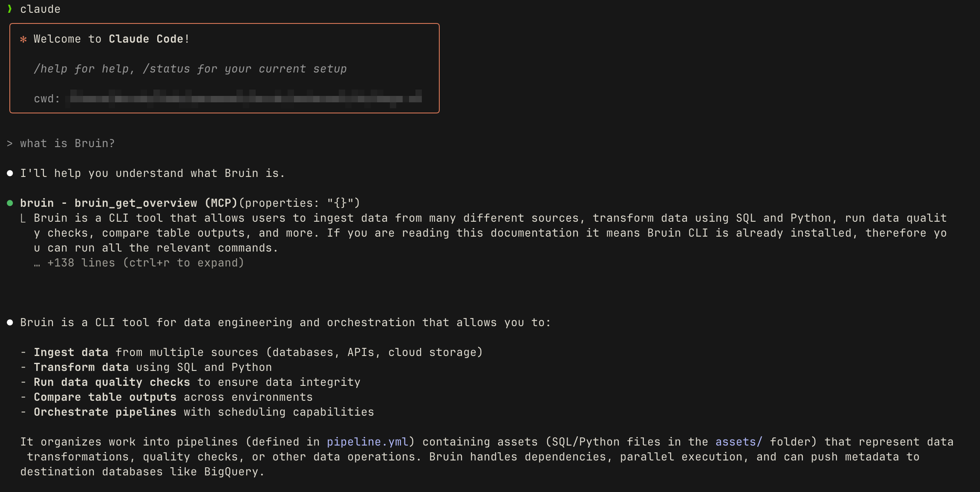
Task: Click the white bullet before "I'll help you"
Action: 10,173
